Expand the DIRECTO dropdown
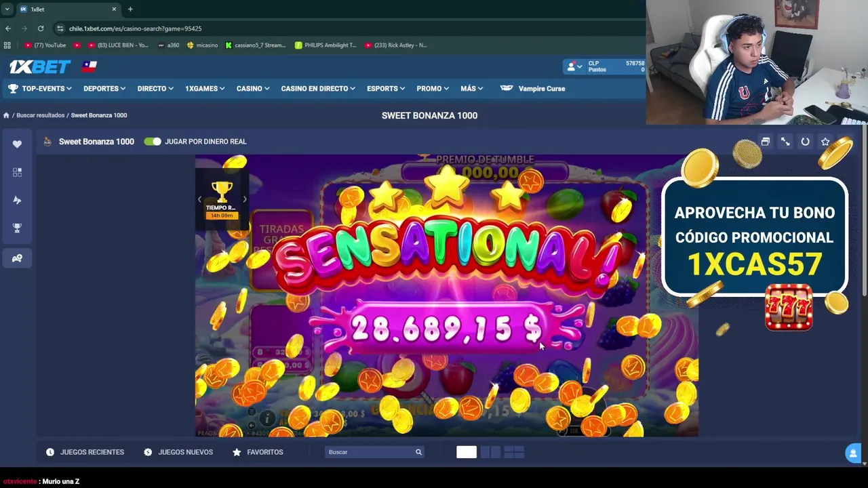This screenshot has height=488, width=868. click(155, 89)
